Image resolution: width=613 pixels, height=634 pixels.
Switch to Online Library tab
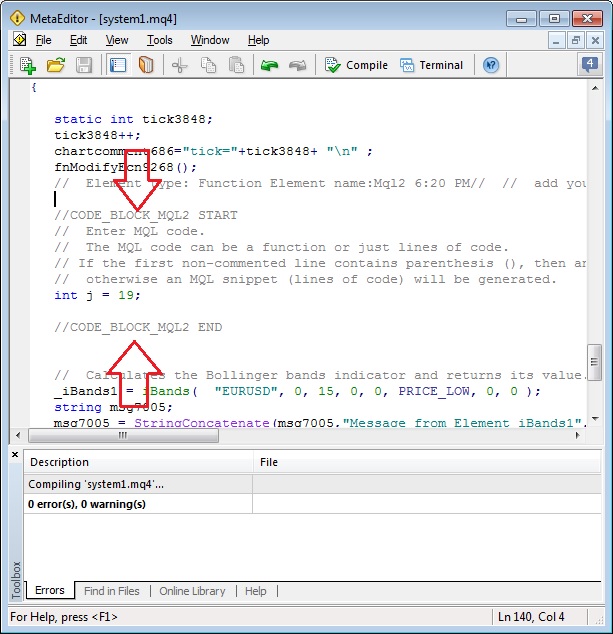(x=192, y=591)
